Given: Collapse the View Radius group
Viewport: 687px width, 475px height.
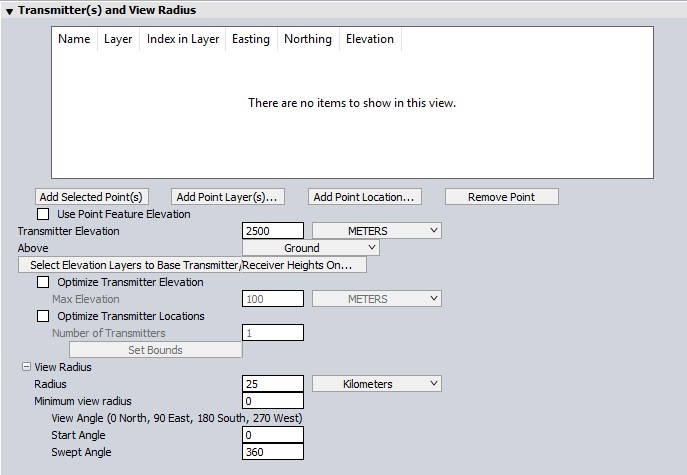Looking at the screenshot, I should (x=26, y=367).
